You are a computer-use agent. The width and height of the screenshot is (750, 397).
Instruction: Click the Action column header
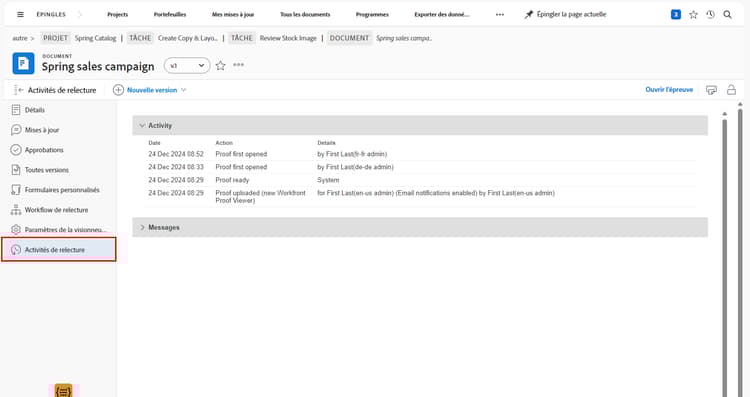[x=224, y=143]
